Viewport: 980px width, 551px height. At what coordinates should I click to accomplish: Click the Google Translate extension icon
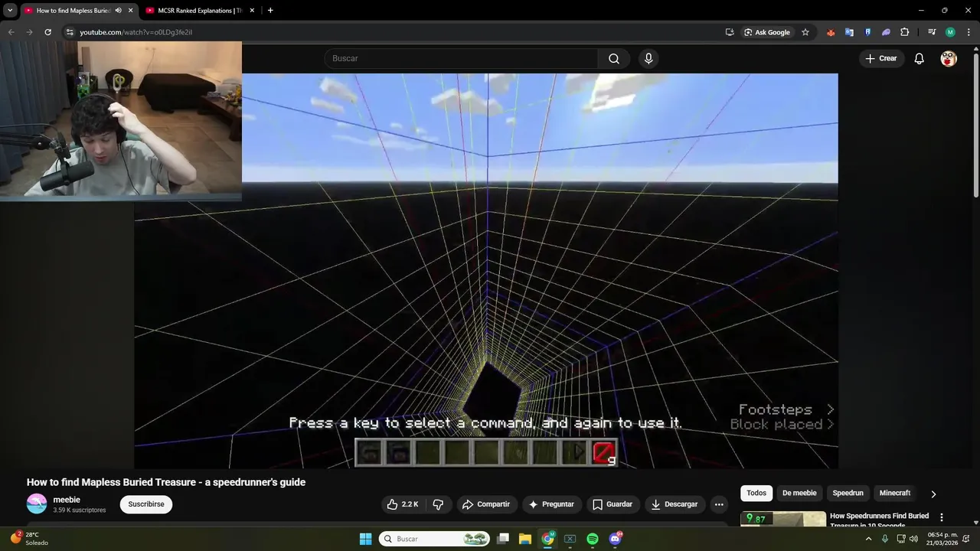click(x=849, y=32)
